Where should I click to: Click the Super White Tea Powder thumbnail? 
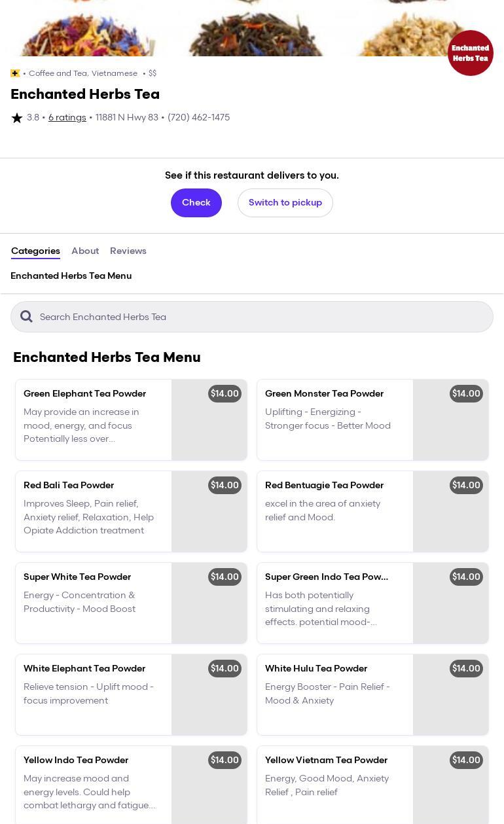point(209,603)
